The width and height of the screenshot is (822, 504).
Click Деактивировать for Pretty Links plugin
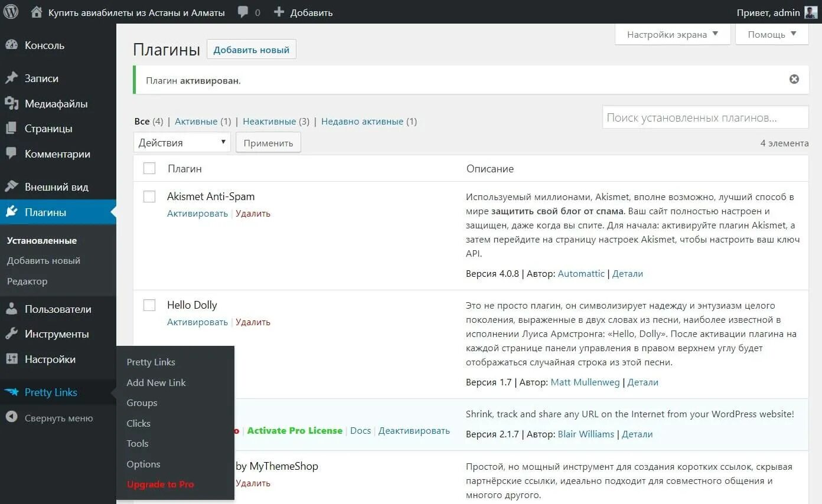tap(414, 431)
